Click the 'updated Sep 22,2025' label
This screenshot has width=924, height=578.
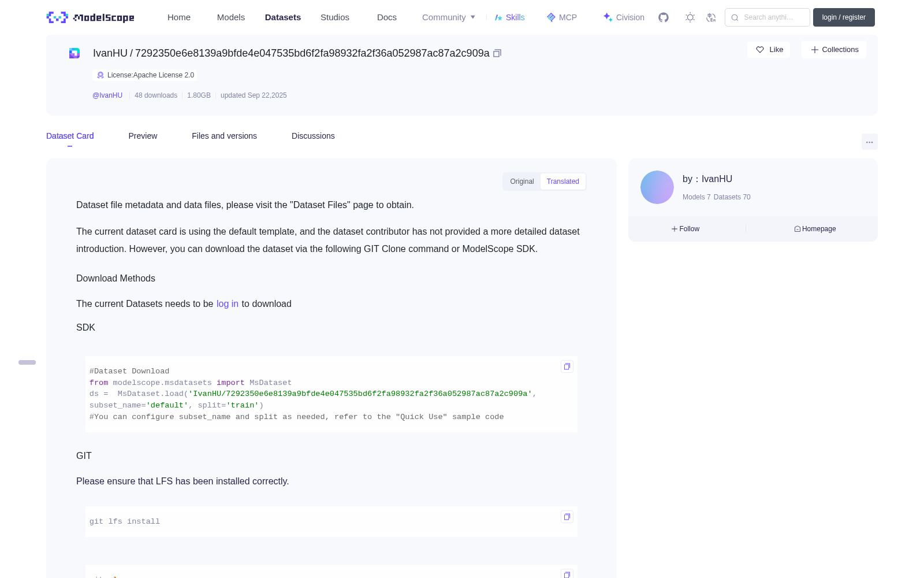pos(254,95)
